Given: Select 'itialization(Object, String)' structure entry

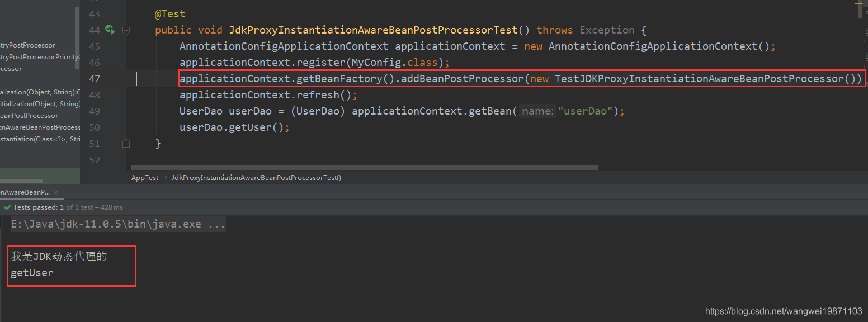Looking at the screenshot, I should click(x=40, y=104).
